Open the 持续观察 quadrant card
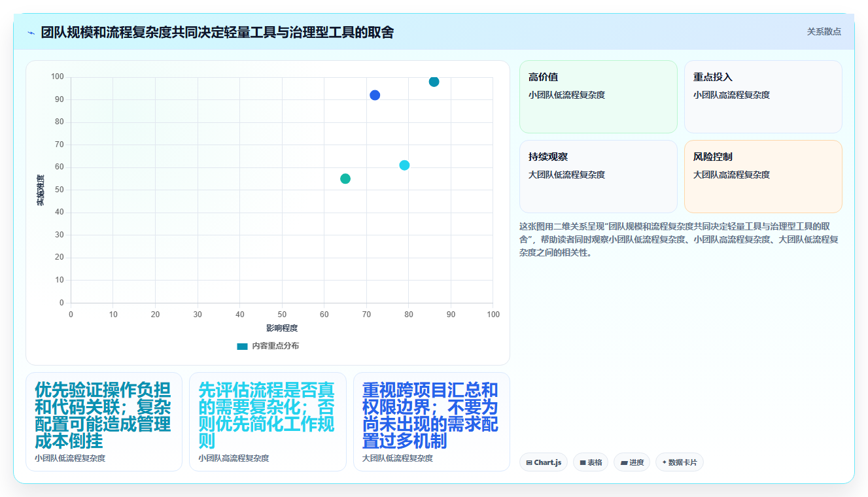This screenshot has width=868, height=497. coord(599,177)
